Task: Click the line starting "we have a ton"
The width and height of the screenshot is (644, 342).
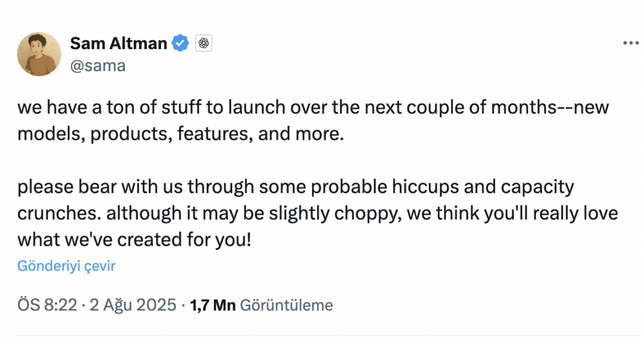Action: 313,108
